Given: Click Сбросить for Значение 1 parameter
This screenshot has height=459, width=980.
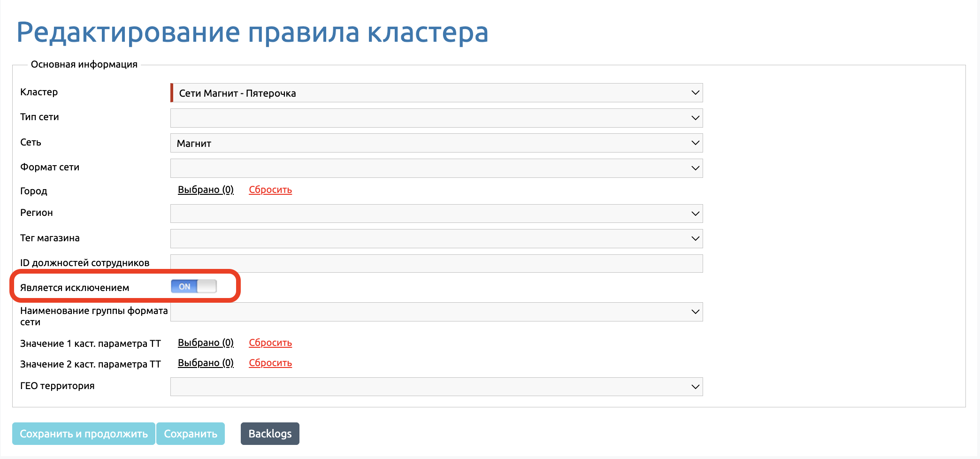Looking at the screenshot, I should (x=270, y=343).
